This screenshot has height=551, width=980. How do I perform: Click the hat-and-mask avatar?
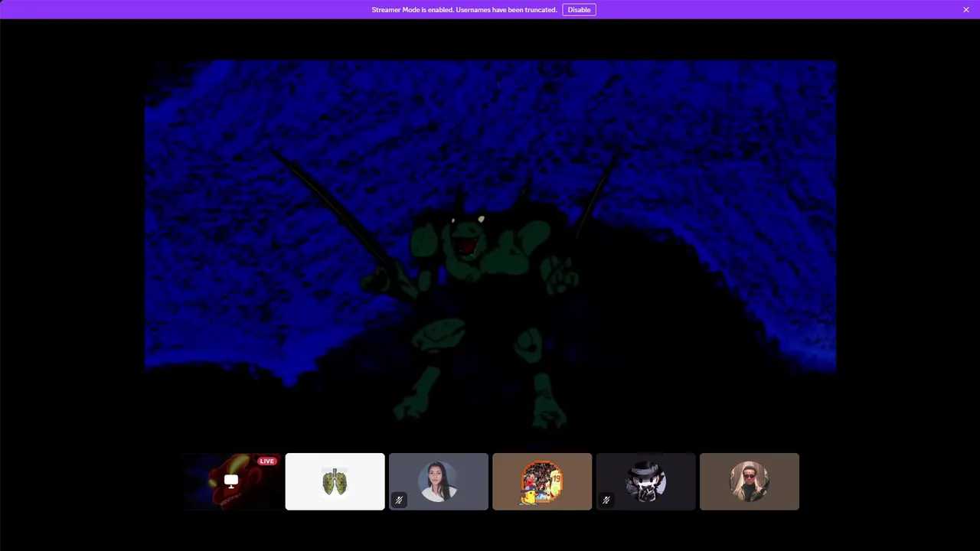tap(645, 481)
